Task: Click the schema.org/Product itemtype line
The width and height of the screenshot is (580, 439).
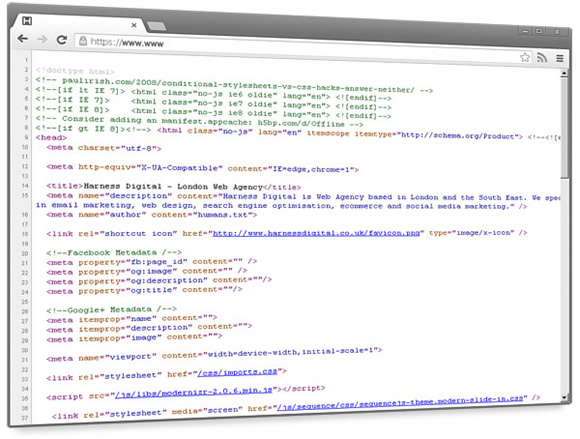Action: [298, 133]
